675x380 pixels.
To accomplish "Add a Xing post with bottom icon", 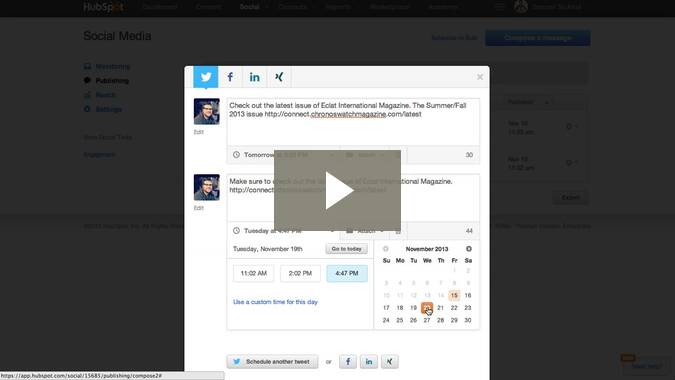I will click(390, 361).
